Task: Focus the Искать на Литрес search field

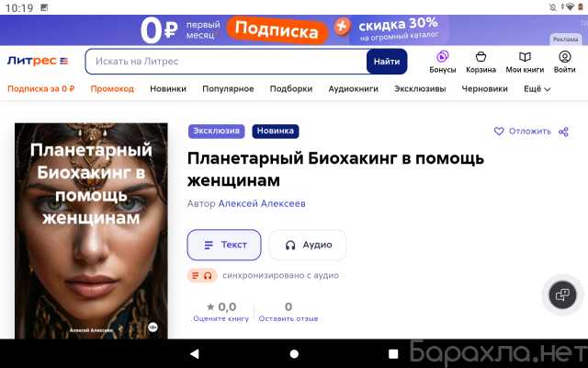Action: [226, 62]
